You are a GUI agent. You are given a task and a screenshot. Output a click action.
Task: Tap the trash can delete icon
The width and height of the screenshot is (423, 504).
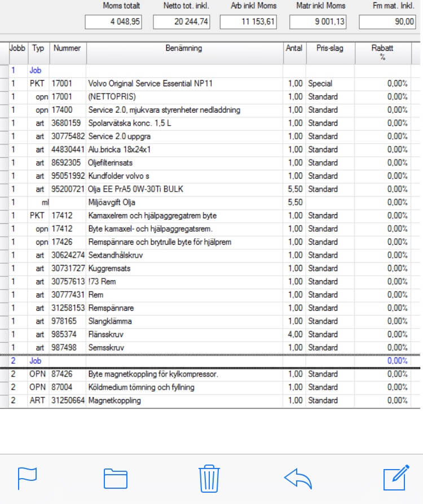tap(209, 479)
